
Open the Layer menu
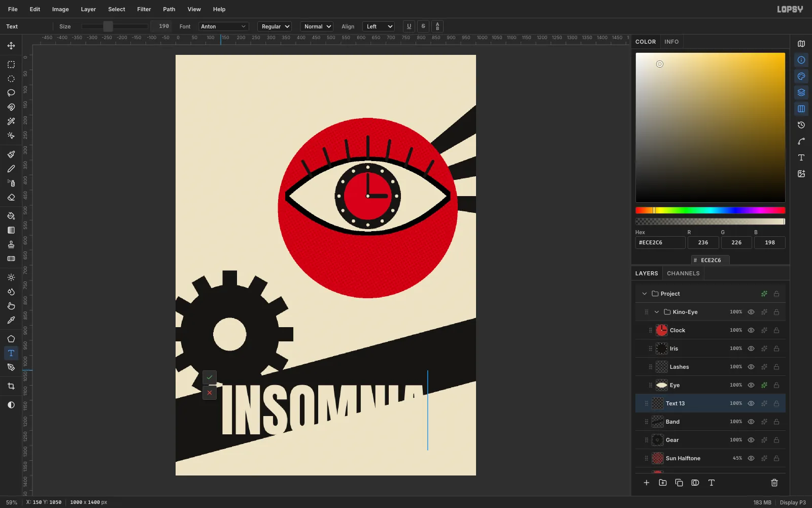pyautogui.click(x=88, y=9)
